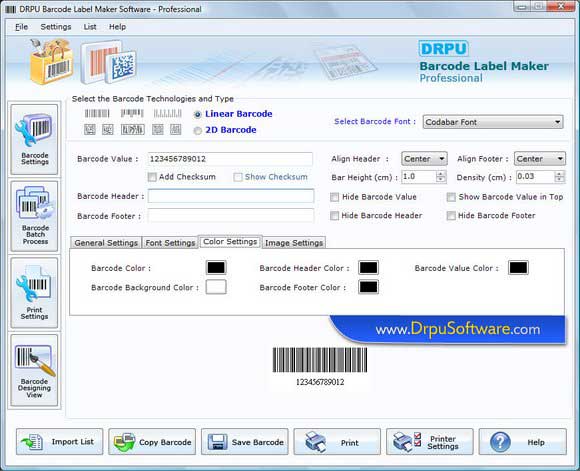
Task: Open the List menu
Action: pos(90,27)
